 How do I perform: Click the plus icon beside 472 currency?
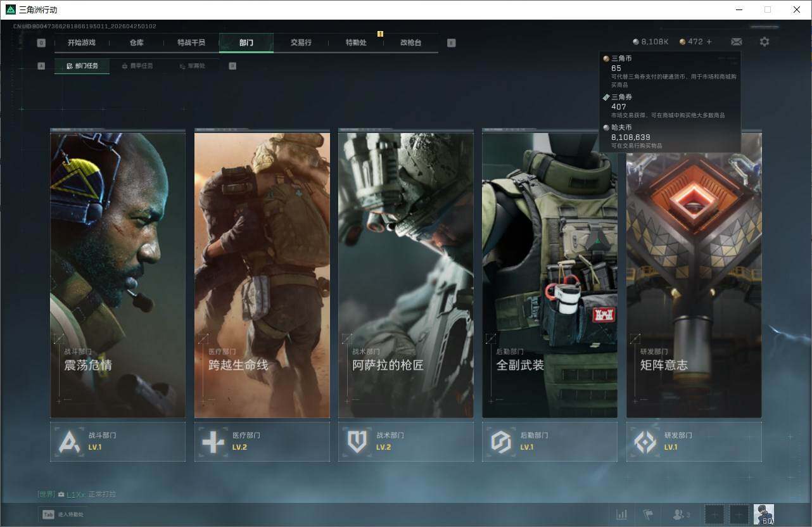click(x=709, y=42)
